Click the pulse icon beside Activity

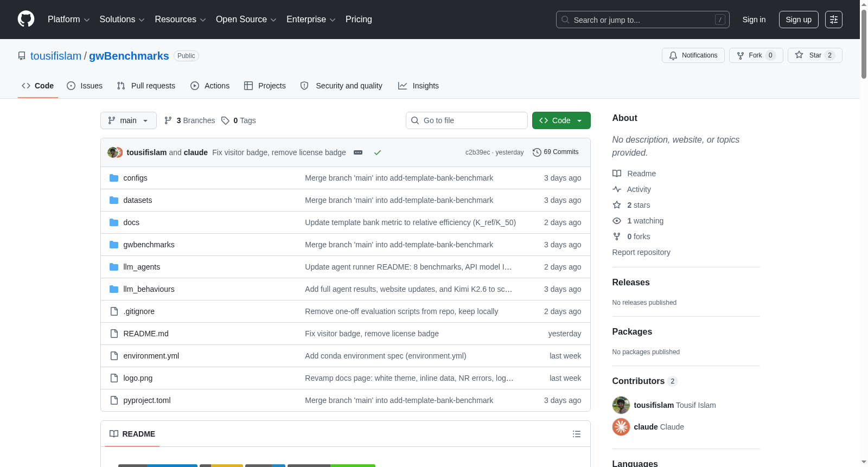[617, 189]
